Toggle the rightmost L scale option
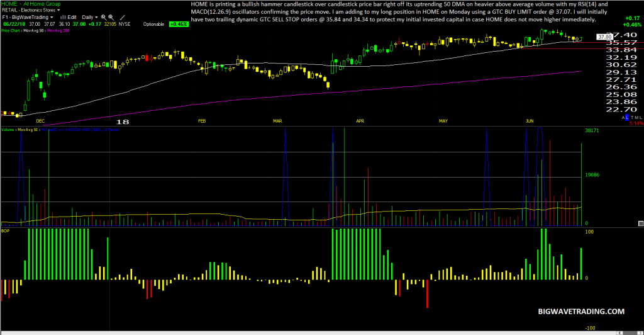The image size is (644, 335). [x=640, y=118]
